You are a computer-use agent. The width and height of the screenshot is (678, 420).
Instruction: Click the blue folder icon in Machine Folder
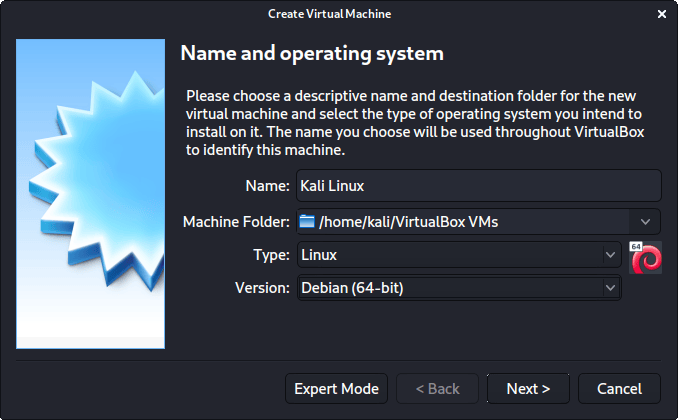coord(308,221)
